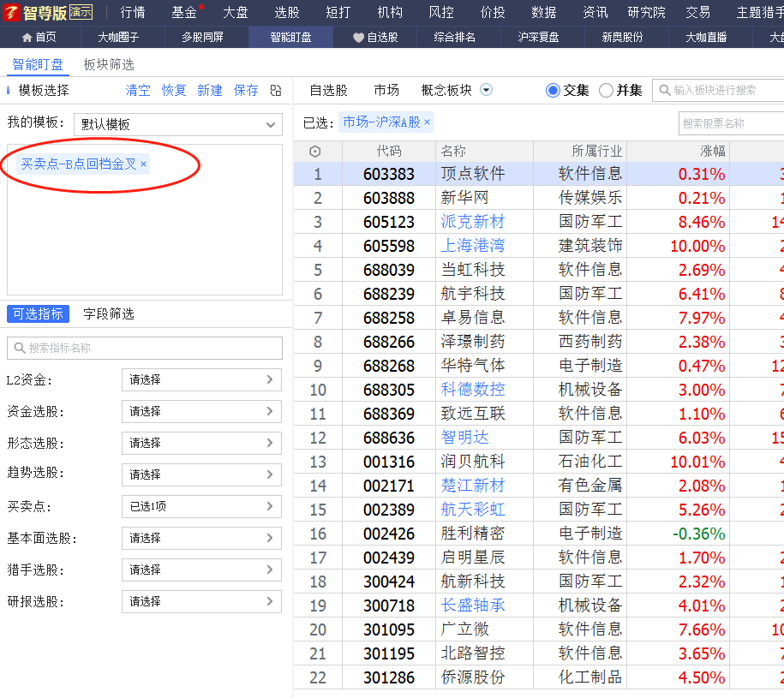Open the 大盘 menu
The height and width of the screenshot is (698, 784).
click(x=236, y=13)
